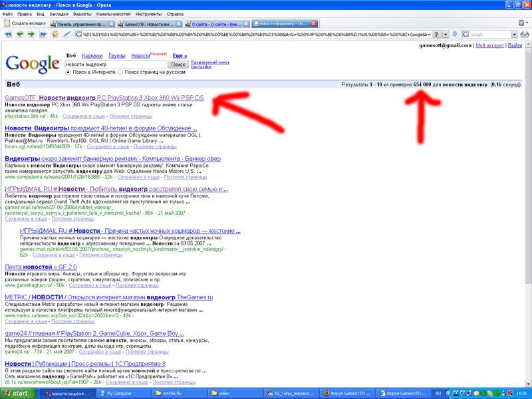Open the Инструменты menu

coord(148,14)
